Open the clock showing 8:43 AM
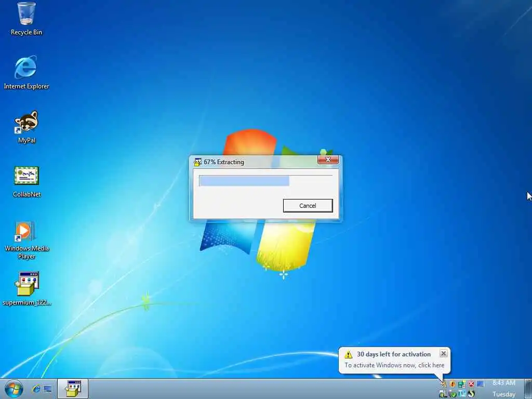 click(x=503, y=389)
